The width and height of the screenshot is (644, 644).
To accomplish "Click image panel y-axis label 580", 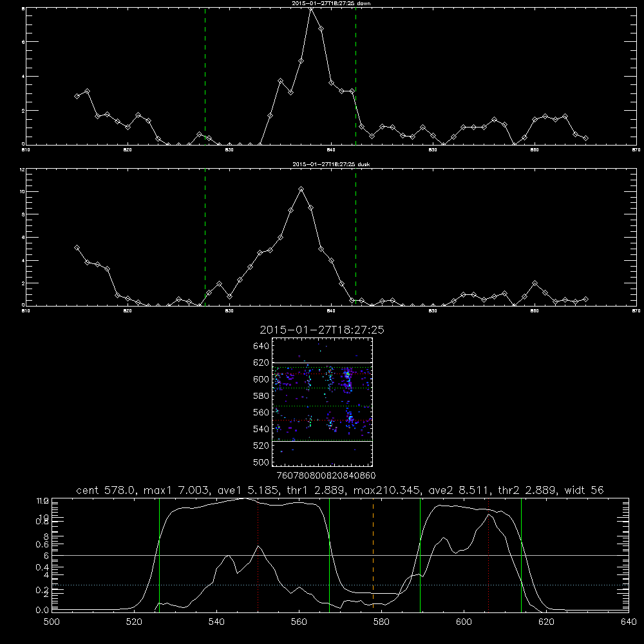I will (x=261, y=396).
